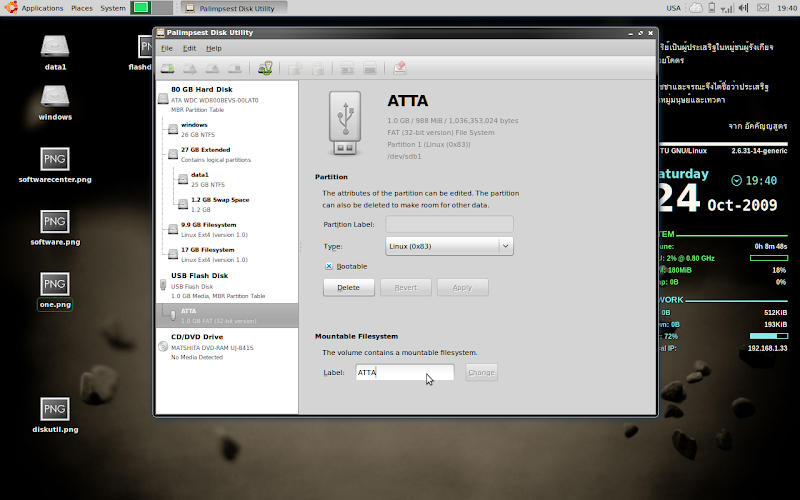Click the Change label button
The image size is (800, 500).
pos(481,372)
